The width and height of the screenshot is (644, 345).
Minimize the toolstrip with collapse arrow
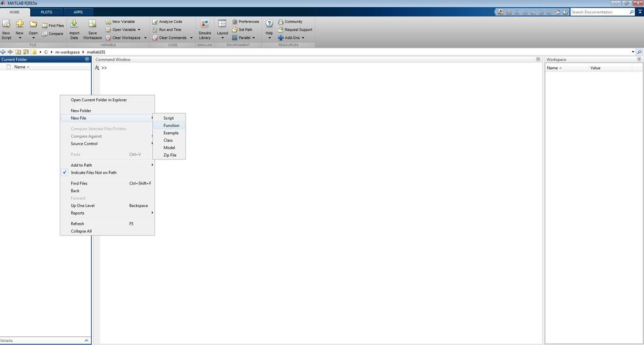[x=640, y=12]
